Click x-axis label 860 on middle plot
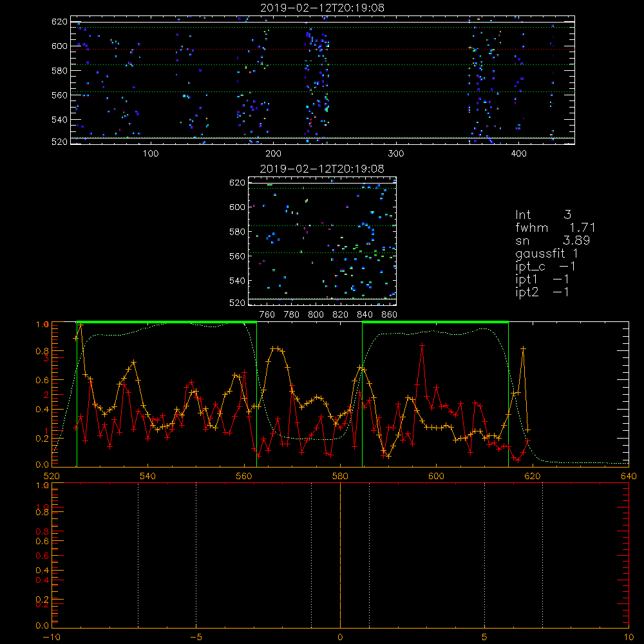This screenshot has width=644, height=644. click(x=390, y=315)
